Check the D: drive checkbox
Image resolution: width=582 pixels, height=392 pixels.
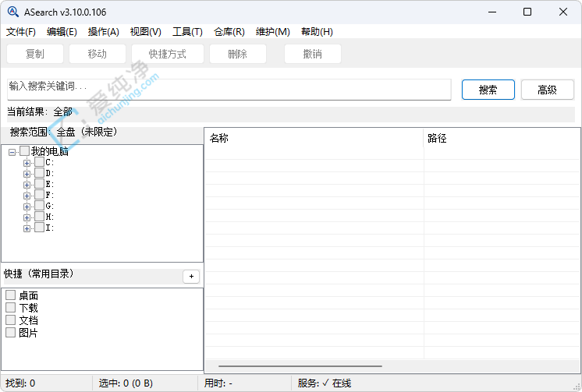pos(39,172)
